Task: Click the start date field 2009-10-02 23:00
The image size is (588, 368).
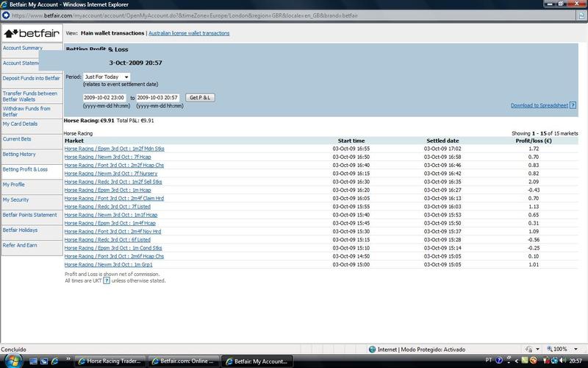Action: tap(104, 98)
